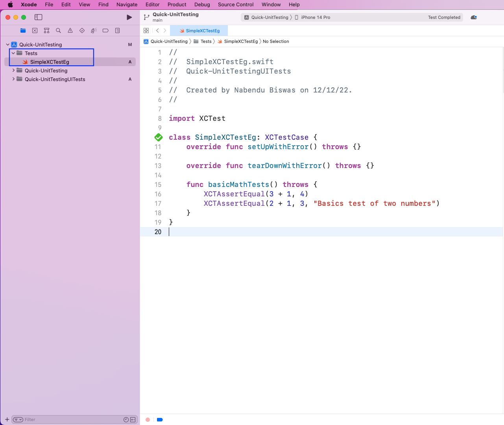
Task: Click line number 15 in gutter
Action: click(x=158, y=185)
